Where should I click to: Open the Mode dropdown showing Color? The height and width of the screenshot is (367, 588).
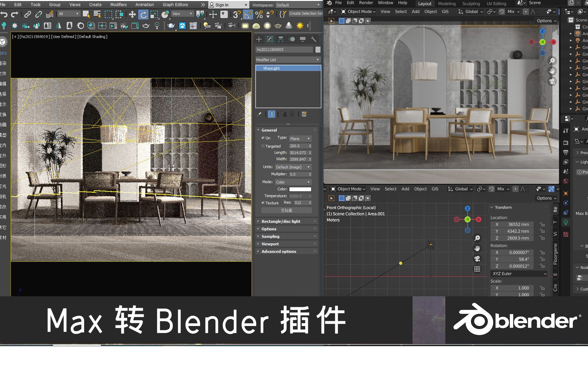293,182
